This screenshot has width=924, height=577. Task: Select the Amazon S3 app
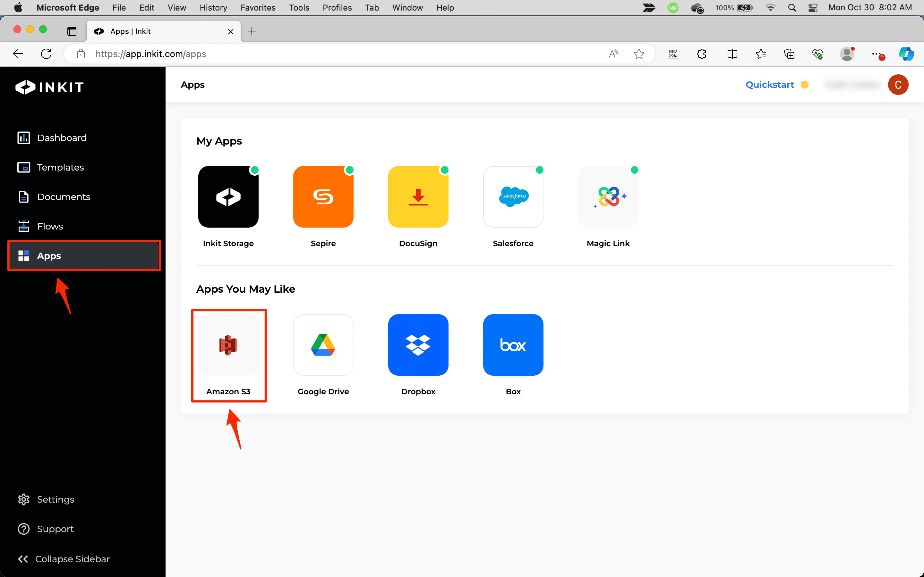pyautogui.click(x=228, y=345)
